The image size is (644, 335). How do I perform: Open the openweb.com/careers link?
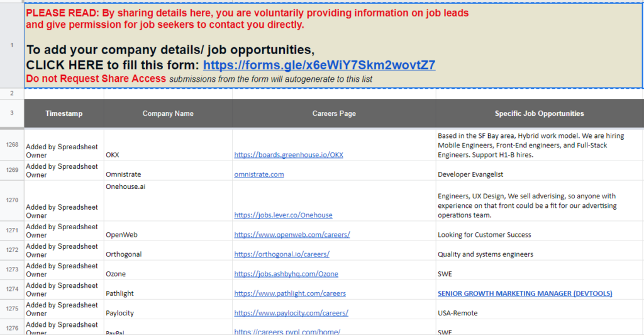(x=292, y=235)
